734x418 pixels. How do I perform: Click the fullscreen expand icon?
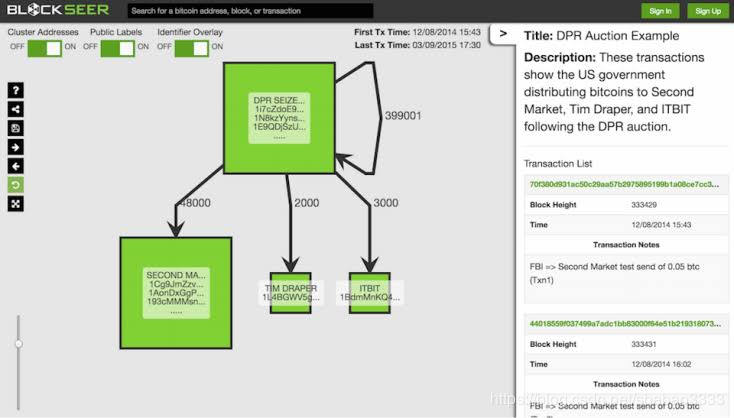pos(15,204)
